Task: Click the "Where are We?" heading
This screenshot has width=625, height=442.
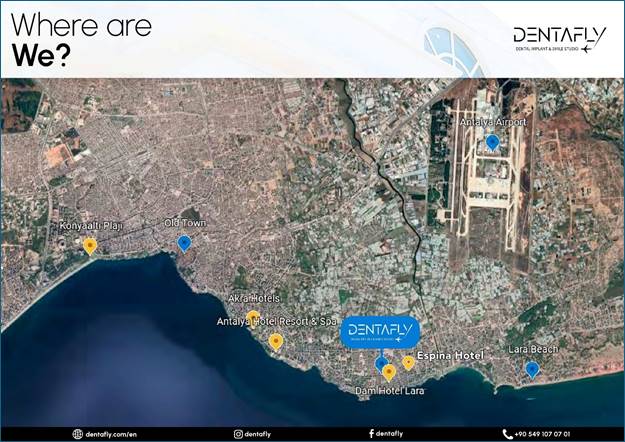Action: [x=80, y=40]
